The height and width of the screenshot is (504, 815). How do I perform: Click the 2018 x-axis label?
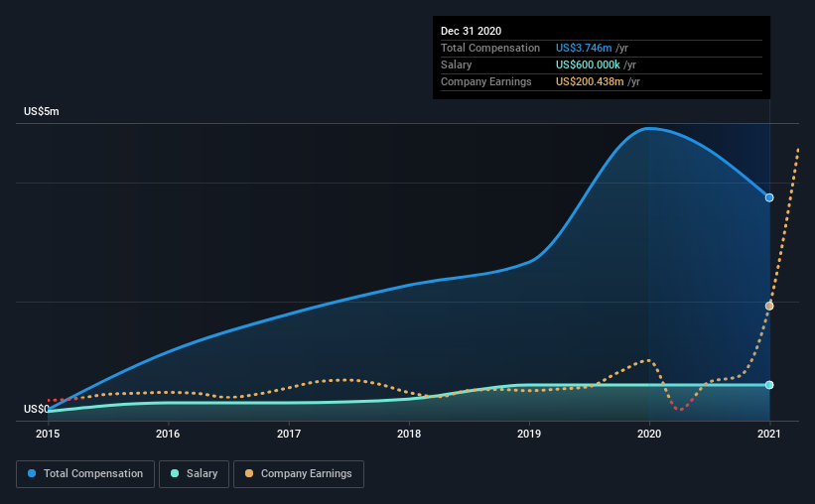[409, 434]
